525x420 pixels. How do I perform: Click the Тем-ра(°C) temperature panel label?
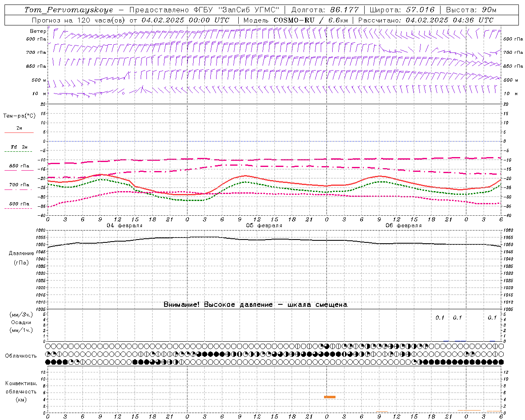[x=19, y=116]
